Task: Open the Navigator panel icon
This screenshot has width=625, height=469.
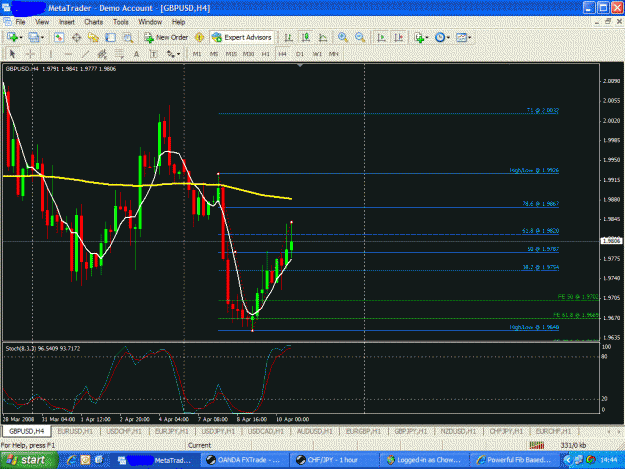Action: pyautogui.click(x=93, y=37)
